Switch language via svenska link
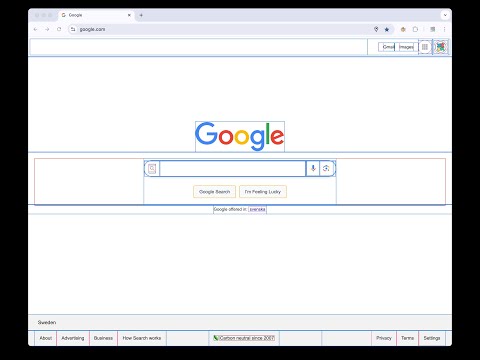 click(257, 209)
